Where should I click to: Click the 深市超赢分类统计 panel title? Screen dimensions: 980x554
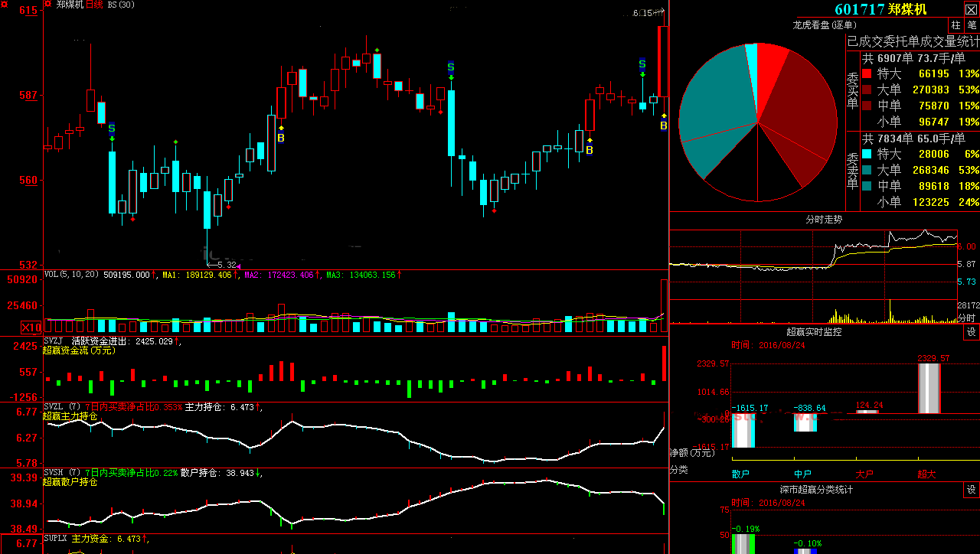click(x=816, y=490)
